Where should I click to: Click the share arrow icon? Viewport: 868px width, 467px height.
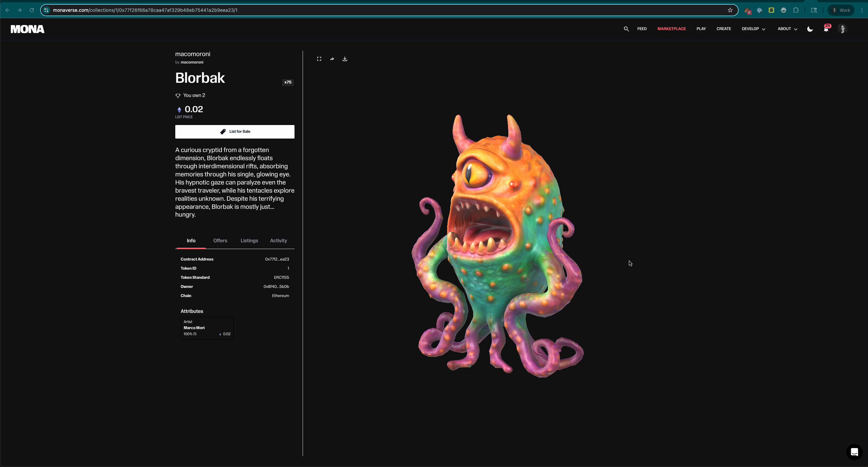point(332,59)
